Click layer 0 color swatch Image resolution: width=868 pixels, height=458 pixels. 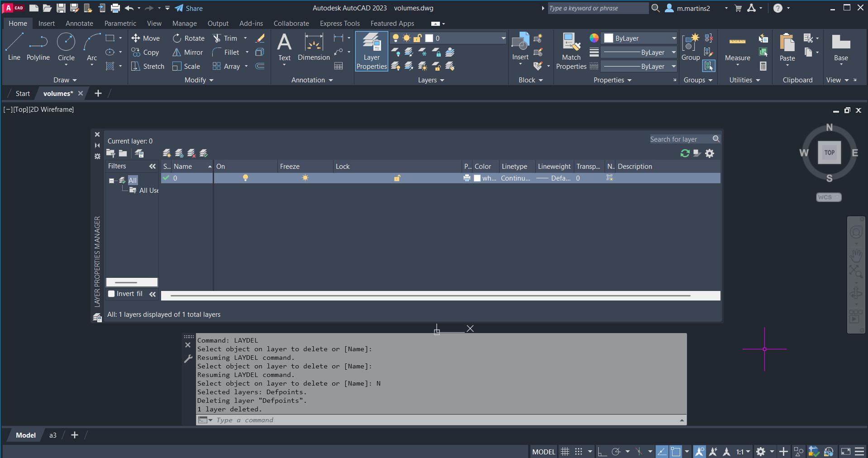pos(477,178)
